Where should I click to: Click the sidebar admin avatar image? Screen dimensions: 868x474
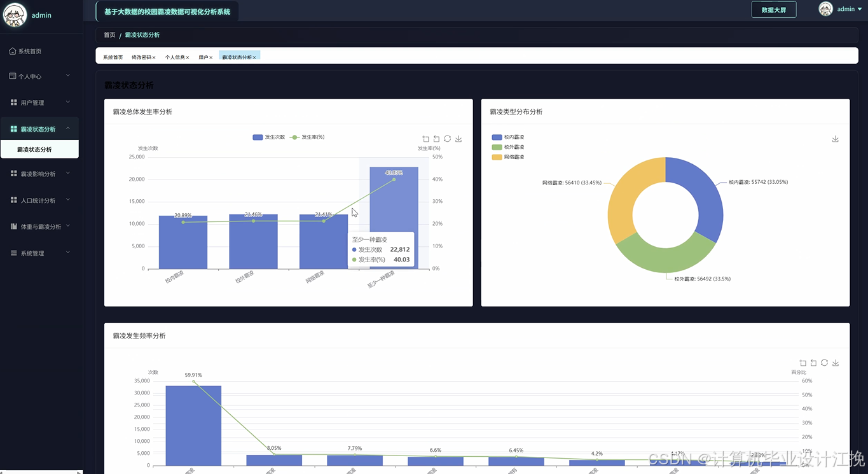[15, 15]
